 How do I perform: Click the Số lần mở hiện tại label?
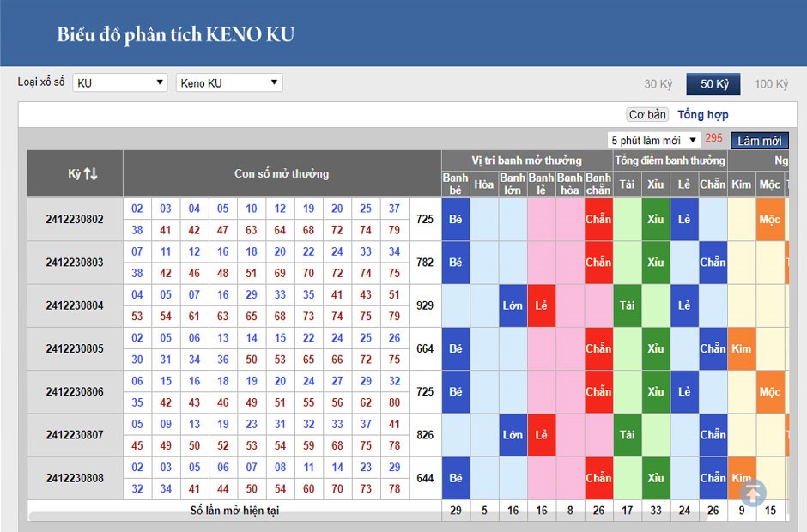234,511
